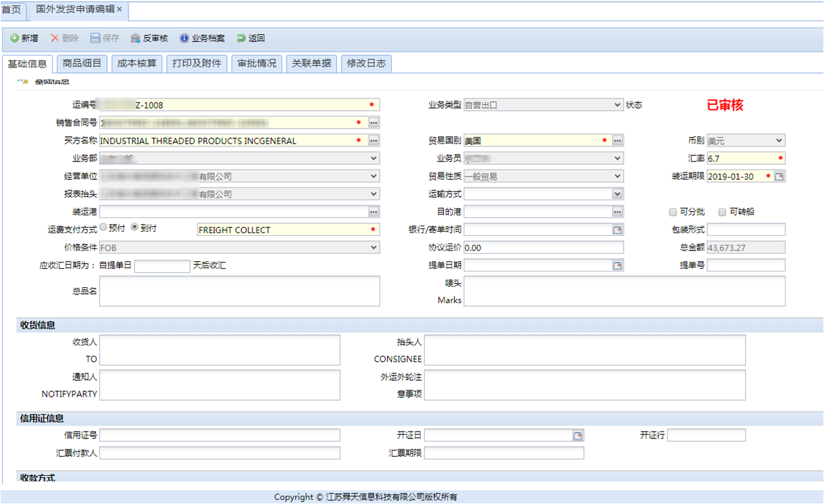Switch to the 商品细目 tab

[x=82, y=64]
